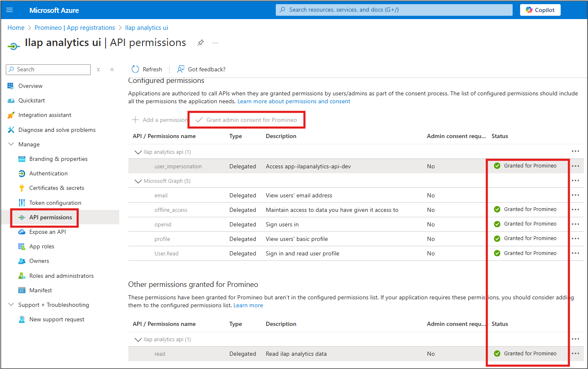Open ellipsis menu for email row
This screenshot has height=369, width=588.
tap(575, 195)
